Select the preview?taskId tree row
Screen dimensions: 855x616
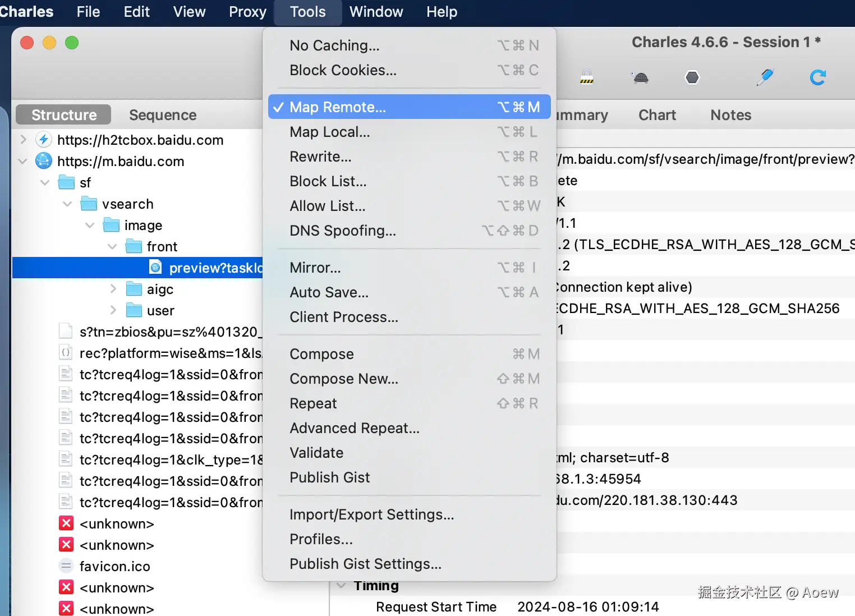[137, 268]
